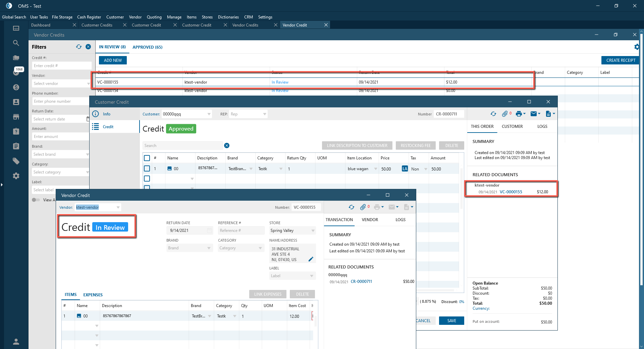This screenshot has width=644, height=349.
Task: Click the dollar sign sidebar icon
Action: [x=16, y=87]
